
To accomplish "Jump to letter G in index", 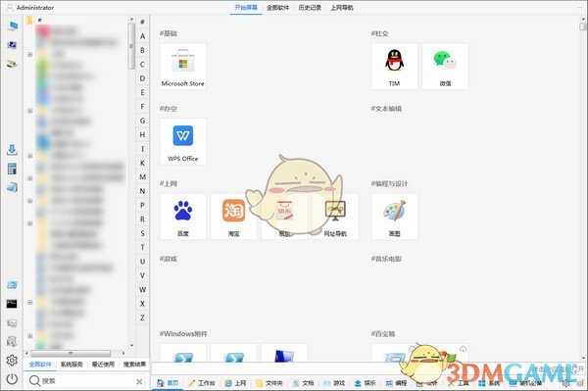I will 142,121.
